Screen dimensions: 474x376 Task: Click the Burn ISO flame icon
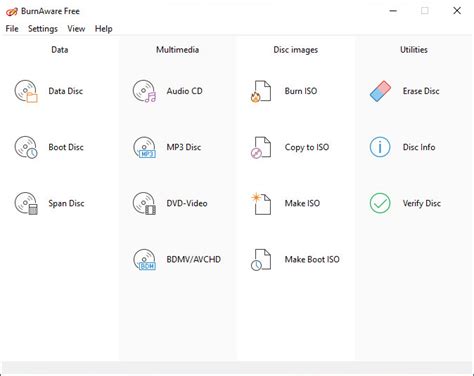pos(261,91)
